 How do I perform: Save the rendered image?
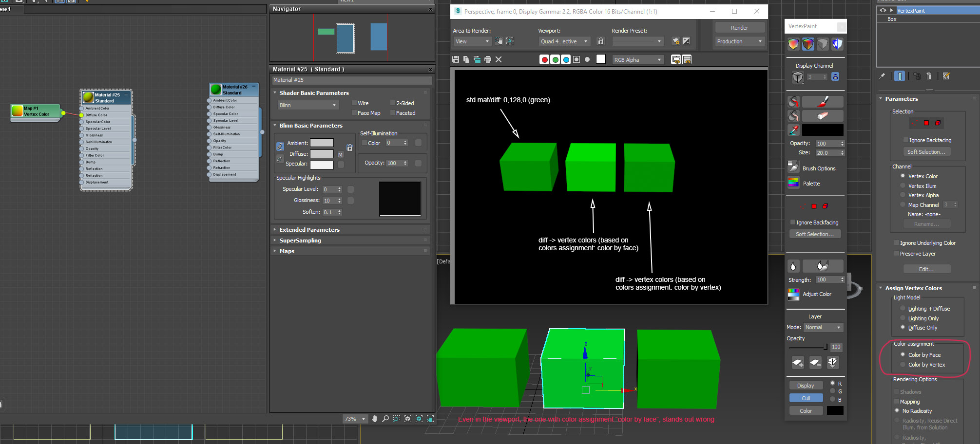(455, 59)
